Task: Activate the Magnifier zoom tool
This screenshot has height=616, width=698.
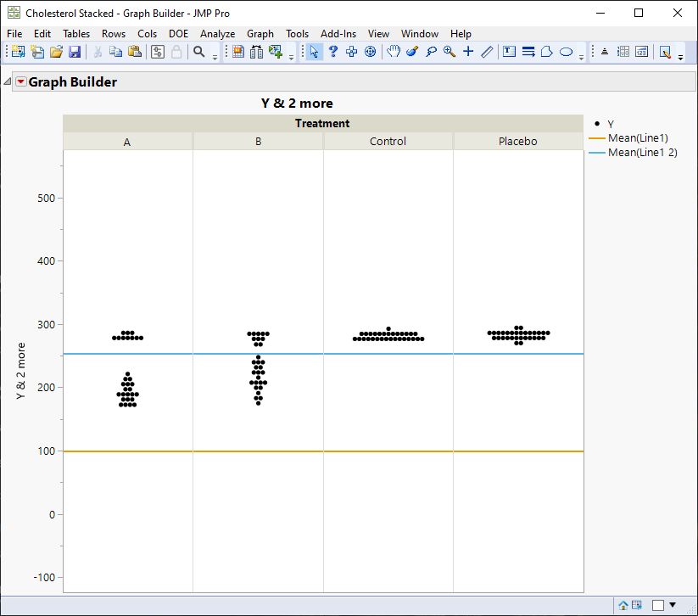Action: click(450, 52)
